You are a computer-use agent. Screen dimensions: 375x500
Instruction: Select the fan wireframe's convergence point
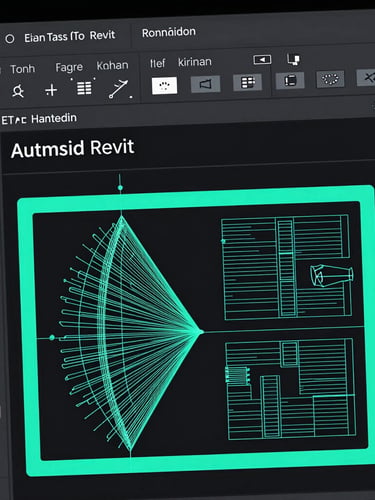201,331
